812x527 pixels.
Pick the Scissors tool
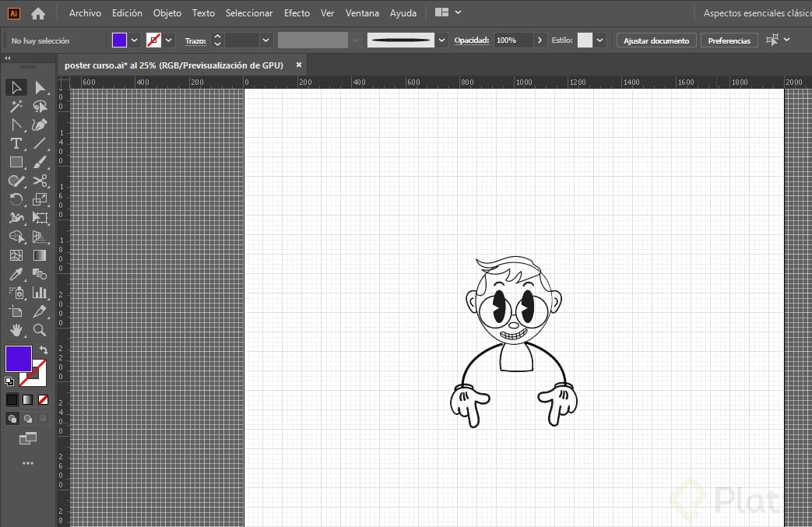click(x=40, y=181)
